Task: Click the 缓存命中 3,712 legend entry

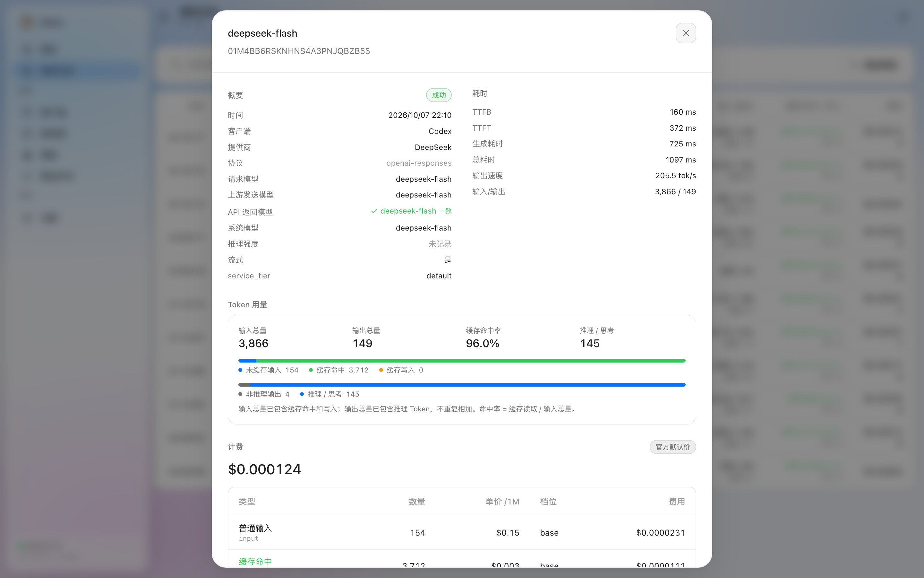Action: coord(339,370)
